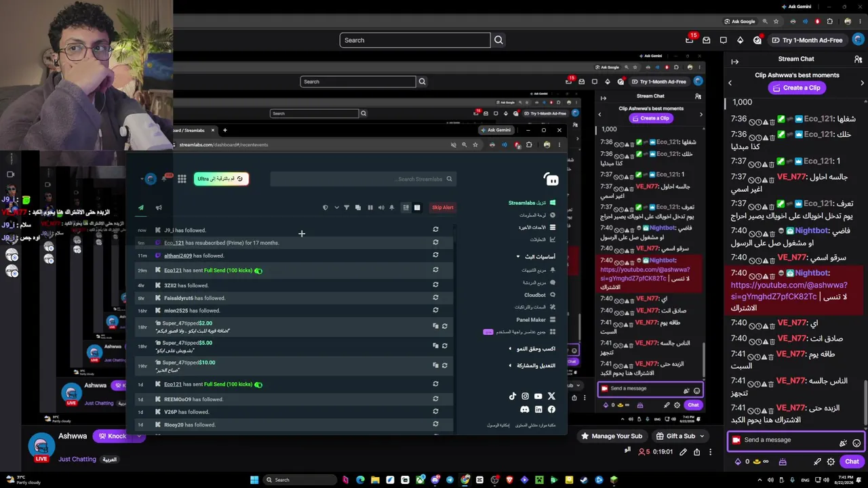Click the Knock button beside Ashwwa
The width and height of the screenshot is (868, 488).
click(x=113, y=436)
